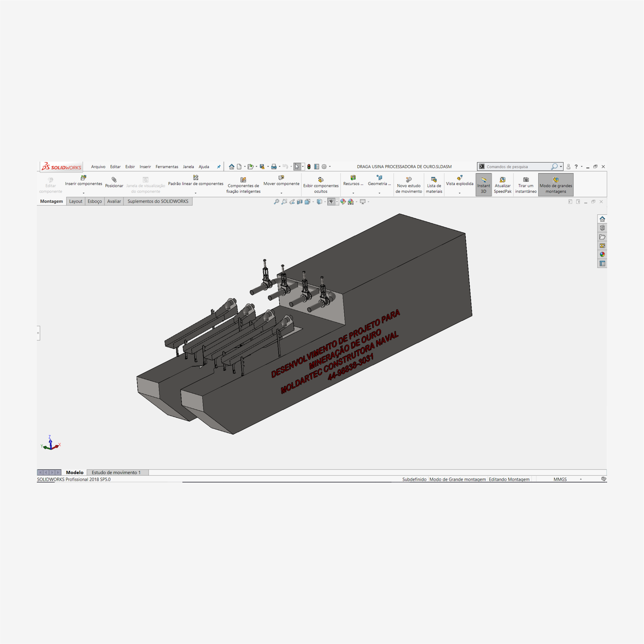Open the unit system MMGS selector arrow
Viewport: 644px width, 644px height.
coord(581,479)
